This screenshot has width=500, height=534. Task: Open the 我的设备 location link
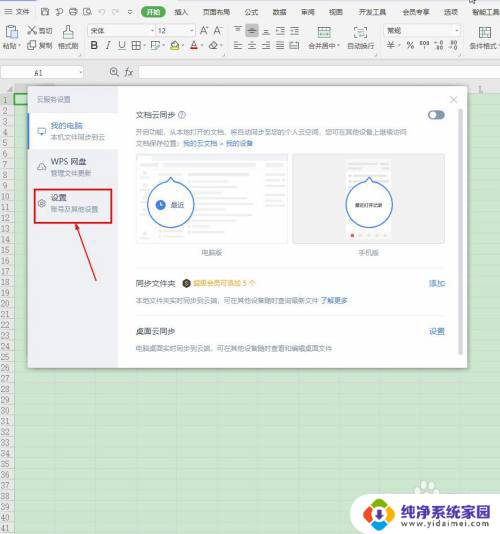239,143
